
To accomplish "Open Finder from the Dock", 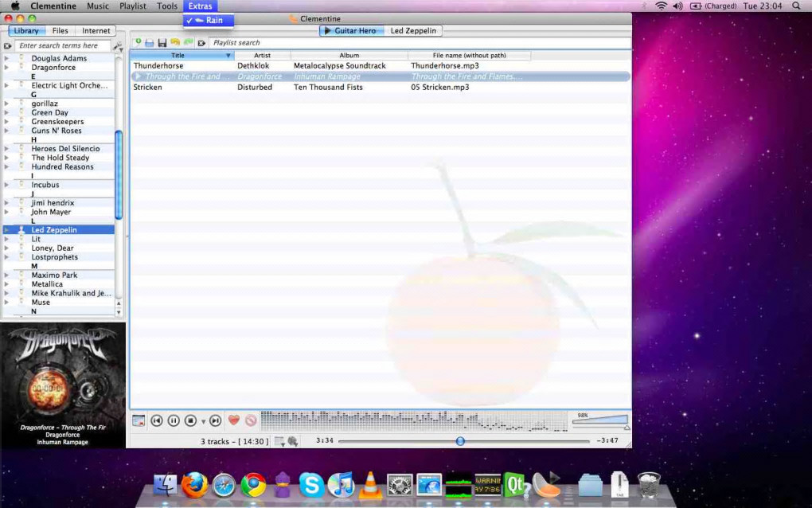I will 166,486.
